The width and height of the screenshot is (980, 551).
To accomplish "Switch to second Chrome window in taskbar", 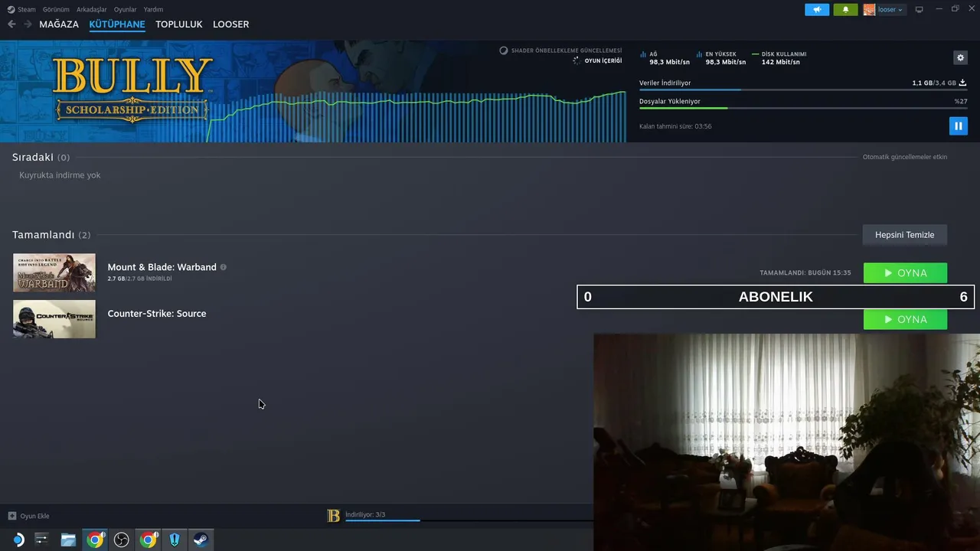I will tap(149, 540).
